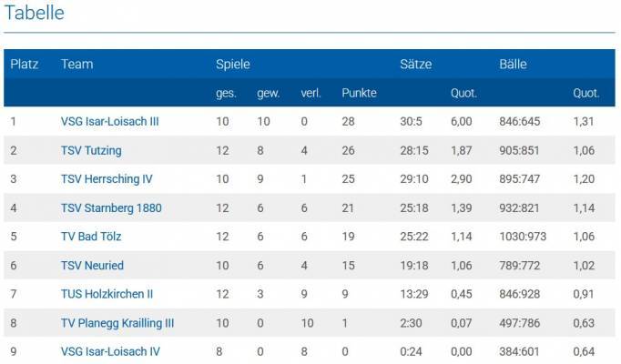Click the Spiele column header
The width and height of the screenshot is (621, 364).
pos(233,65)
